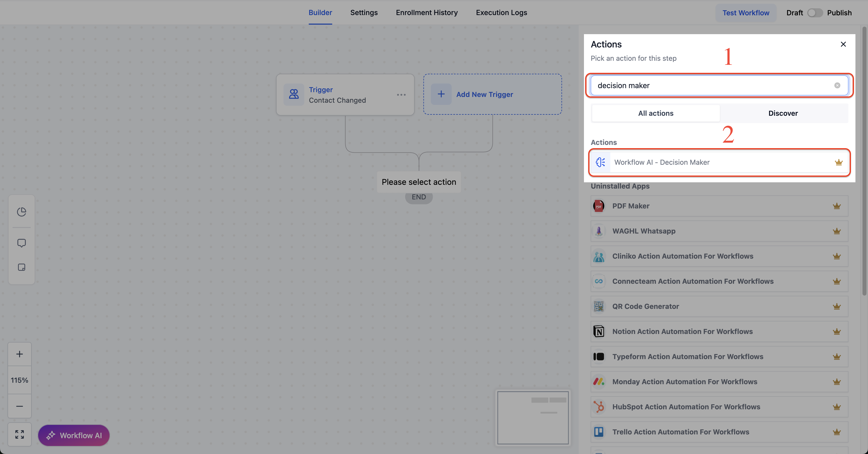Open the Execution Logs tab

point(501,13)
